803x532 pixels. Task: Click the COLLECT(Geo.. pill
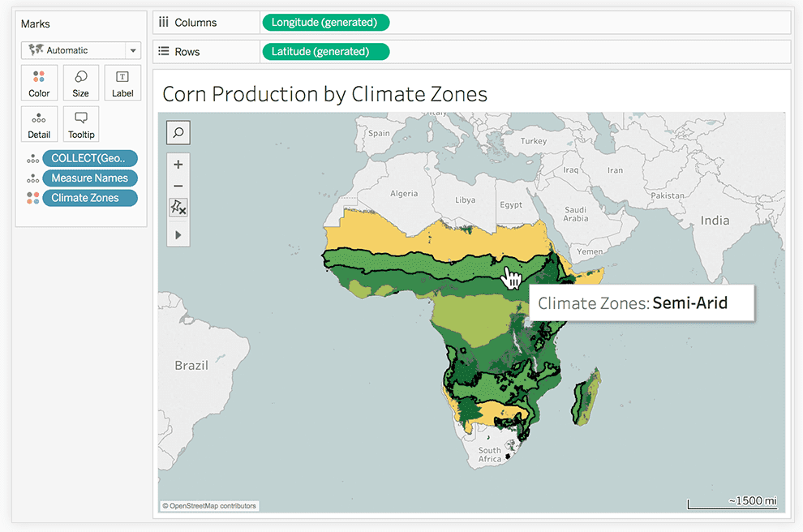(x=90, y=159)
